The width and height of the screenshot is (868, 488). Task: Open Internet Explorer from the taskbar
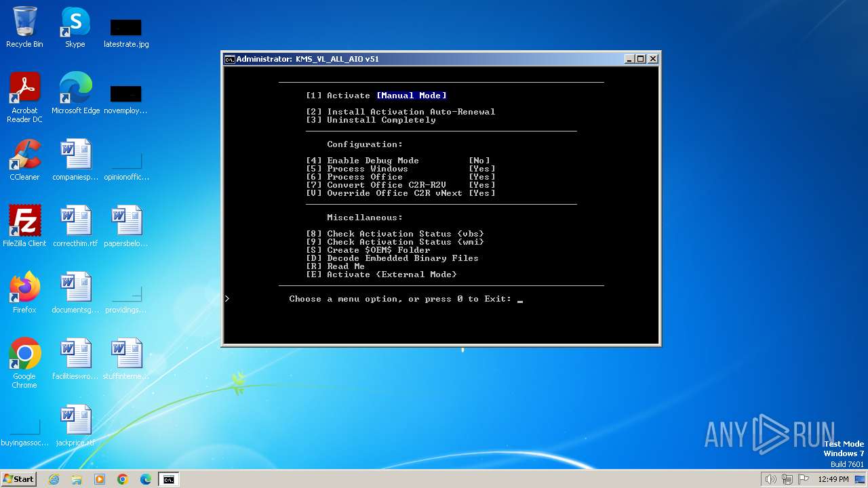click(x=54, y=479)
